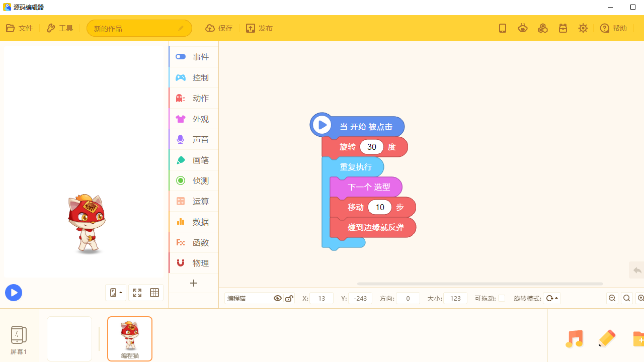Open the 工具 tools menu

[x=59, y=28]
